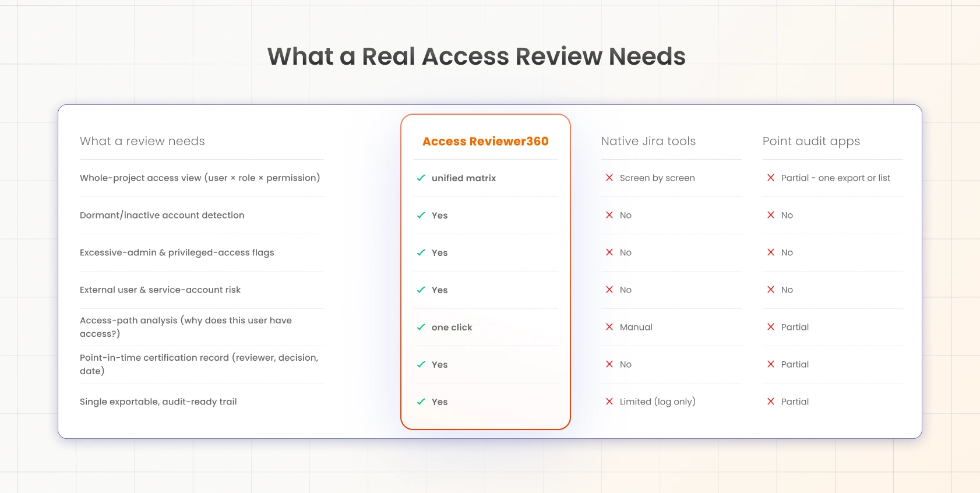Click 'Yes' in the audit-ready trail row
980x493 pixels.
point(440,402)
